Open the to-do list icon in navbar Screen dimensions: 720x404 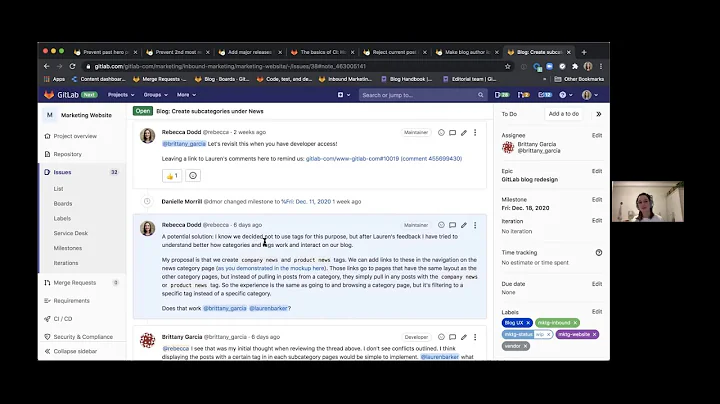click(x=545, y=95)
